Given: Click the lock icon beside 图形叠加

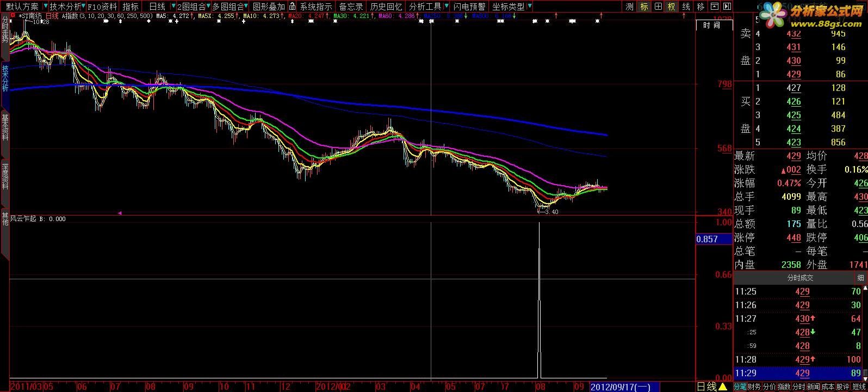Looking at the screenshot, I should (293, 7).
